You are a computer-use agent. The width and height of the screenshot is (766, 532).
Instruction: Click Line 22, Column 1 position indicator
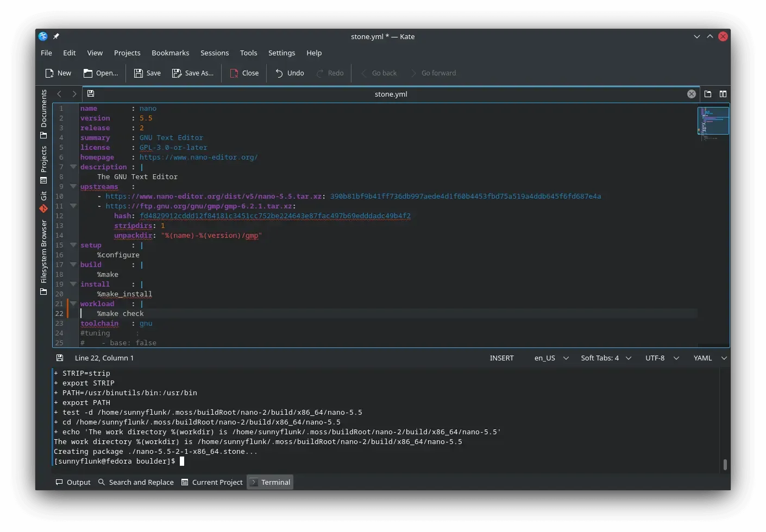104,358
